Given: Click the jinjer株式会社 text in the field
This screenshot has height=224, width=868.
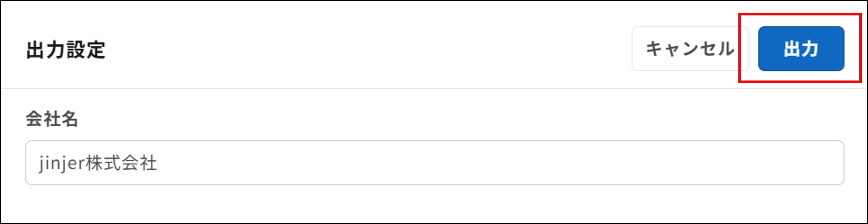Looking at the screenshot, I should 98,163.
